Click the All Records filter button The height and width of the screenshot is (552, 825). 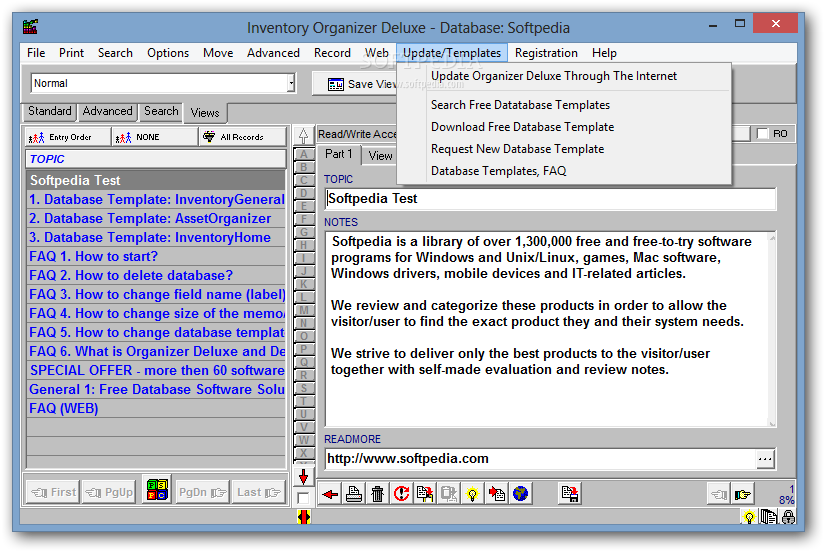[243, 137]
